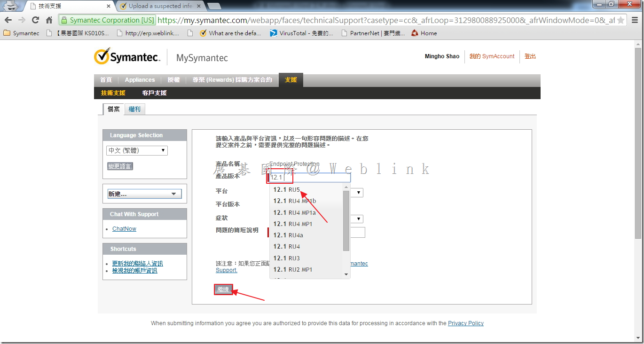
Task: Click the Symantec logo
Action: tap(127, 57)
